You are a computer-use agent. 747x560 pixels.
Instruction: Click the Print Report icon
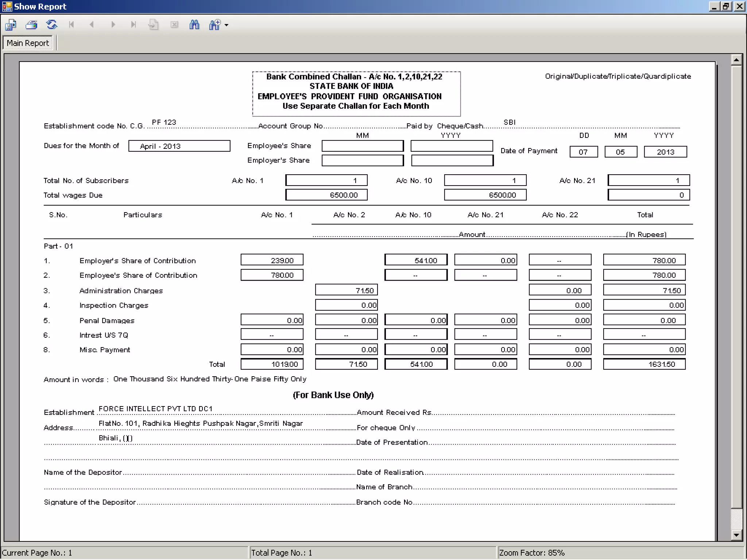click(x=31, y=25)
